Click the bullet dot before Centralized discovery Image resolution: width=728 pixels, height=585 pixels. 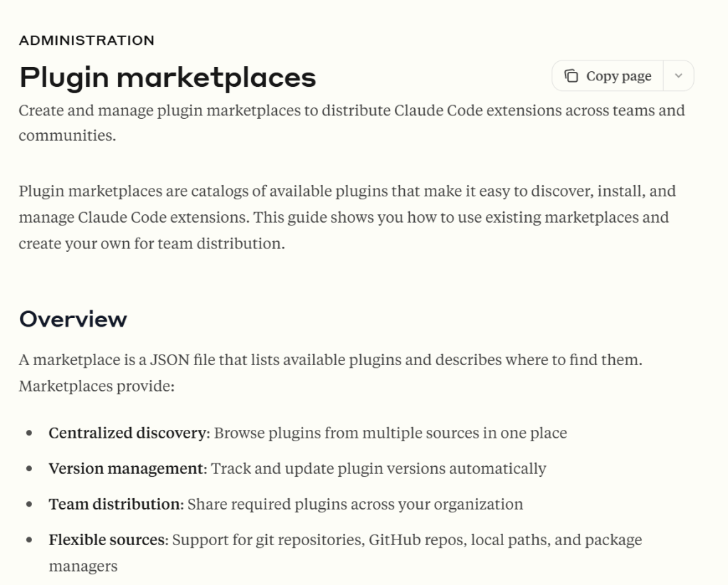tap(29, 433)
